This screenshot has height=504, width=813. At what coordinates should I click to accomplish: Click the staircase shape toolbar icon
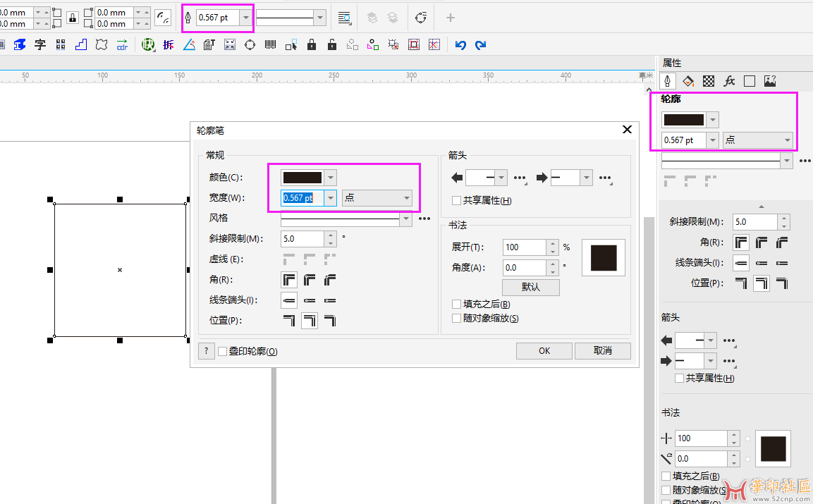pos(81,45)
